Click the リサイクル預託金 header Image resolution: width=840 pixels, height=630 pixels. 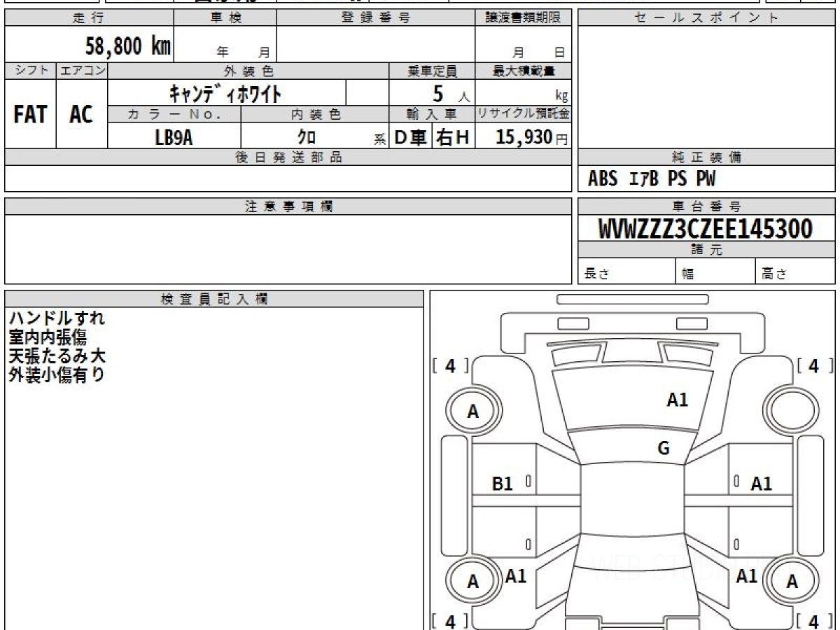click(524, 114)
